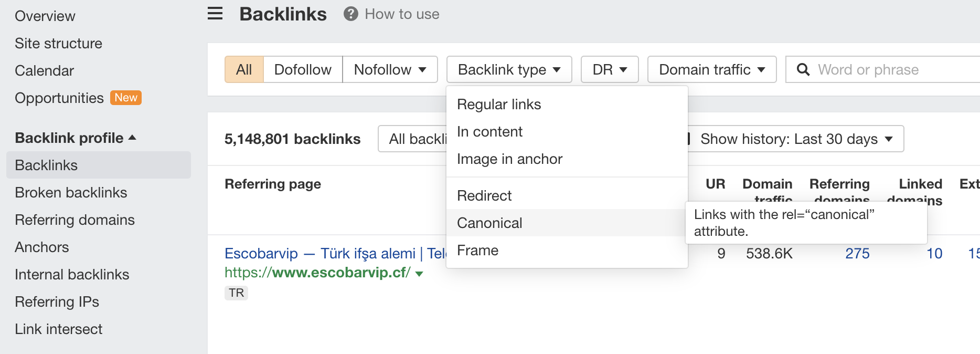
Task: Open Referring domains in the sidebar
Action: click(75, 220)
